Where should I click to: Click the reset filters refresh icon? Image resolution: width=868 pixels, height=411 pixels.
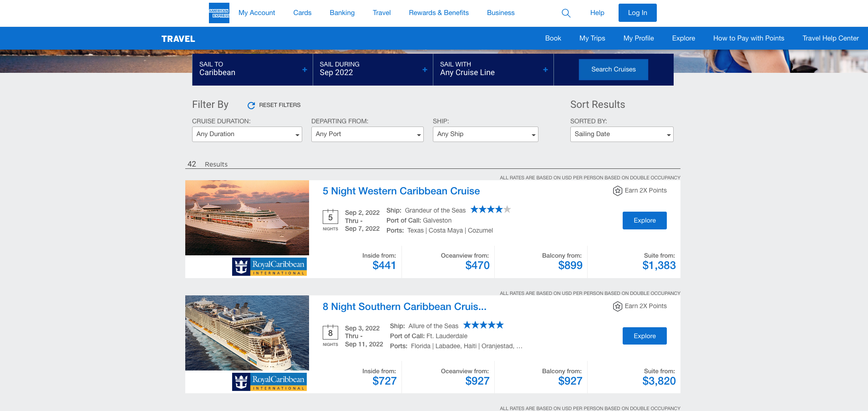251,106
